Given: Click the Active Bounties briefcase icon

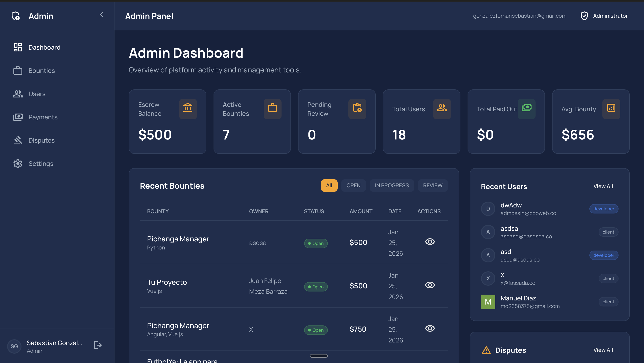Looking at the screenshot, I should 272,108.
